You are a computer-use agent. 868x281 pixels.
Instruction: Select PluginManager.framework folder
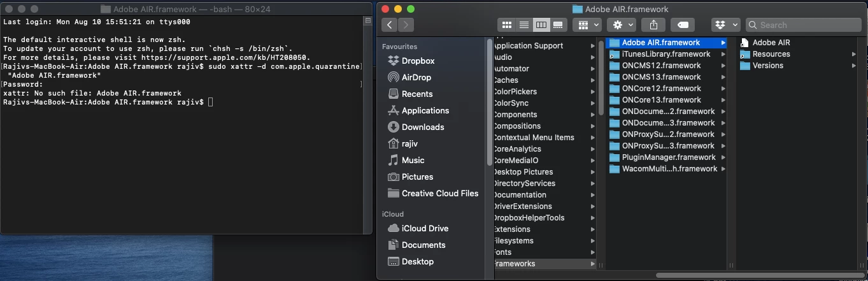667,157
